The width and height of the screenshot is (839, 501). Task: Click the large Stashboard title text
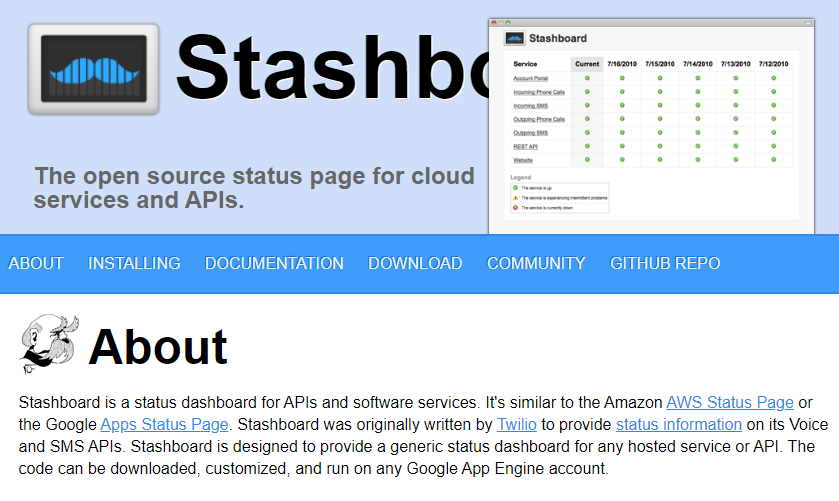332,69
